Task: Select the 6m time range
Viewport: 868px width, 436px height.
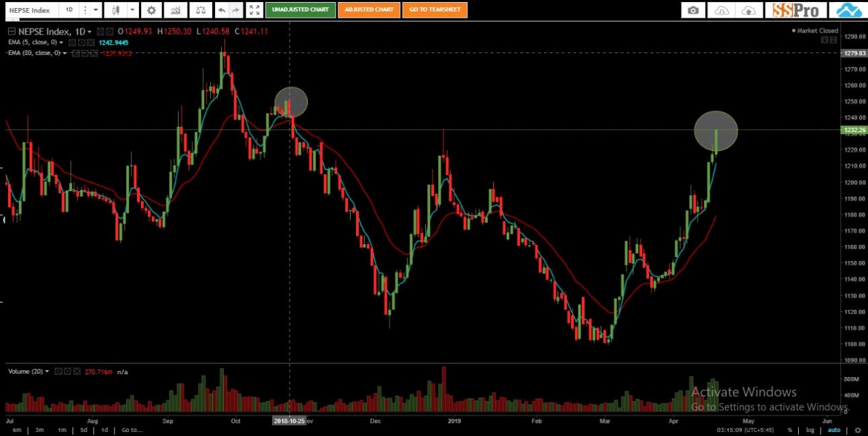Action: [16, 430]
